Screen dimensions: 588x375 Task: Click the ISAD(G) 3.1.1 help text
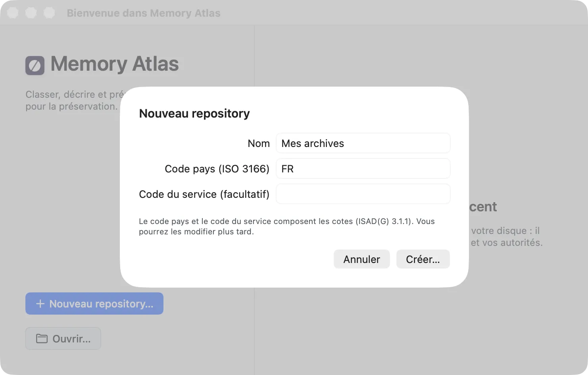click(287, 226)
